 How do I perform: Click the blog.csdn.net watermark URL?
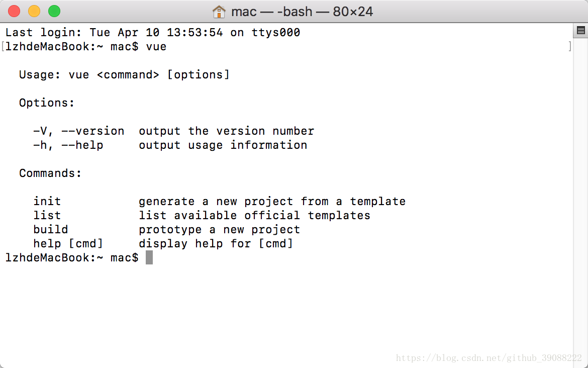488,358
